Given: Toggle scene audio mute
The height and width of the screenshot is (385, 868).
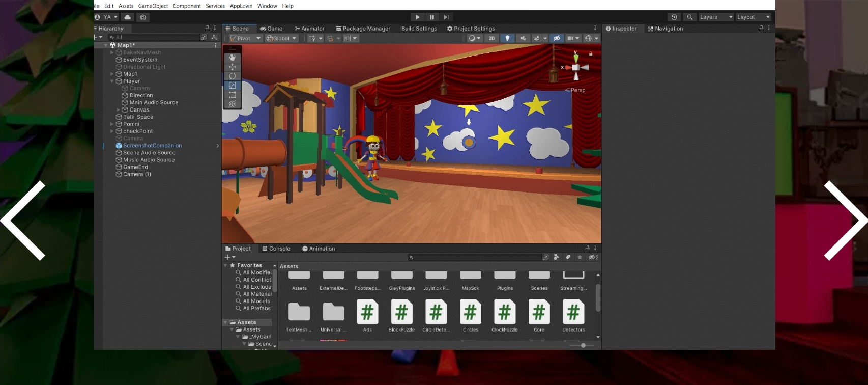Looking at the screenshot, I should (523, 38).
